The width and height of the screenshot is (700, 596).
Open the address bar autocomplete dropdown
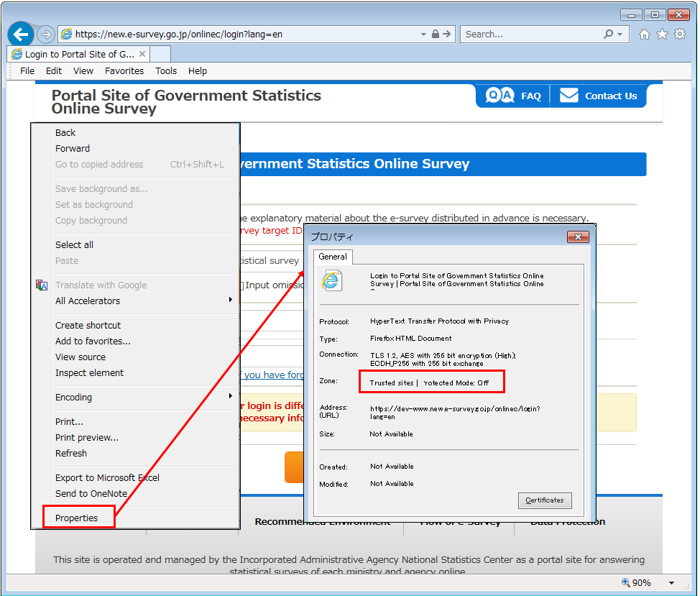(423, 35)
